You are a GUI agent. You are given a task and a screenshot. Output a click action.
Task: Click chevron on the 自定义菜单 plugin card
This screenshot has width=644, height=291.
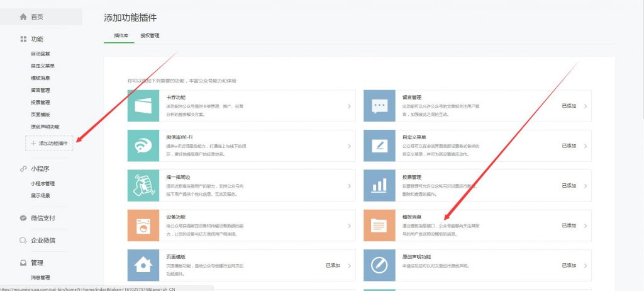click(586, 146)
